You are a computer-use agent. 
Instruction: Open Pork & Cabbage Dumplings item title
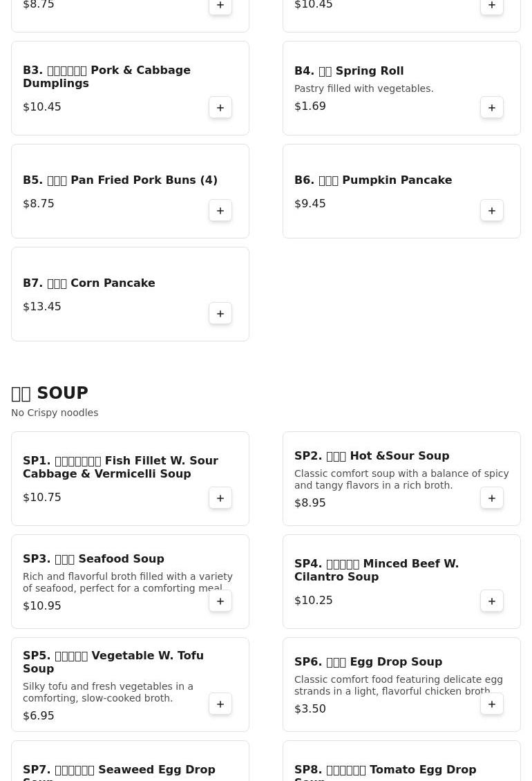[x=106, y=77]
